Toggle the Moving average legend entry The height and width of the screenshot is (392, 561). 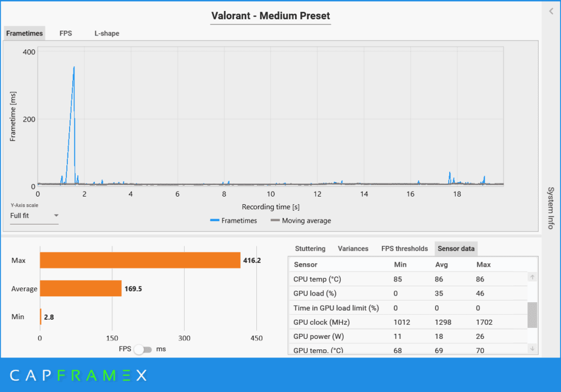click(x=301, y=221)
